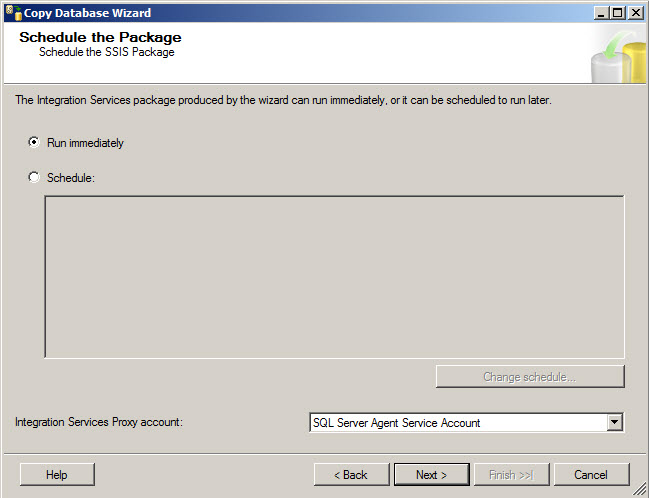
Task: Click the resize grip in the window corner
Action: tap(640, 490)
